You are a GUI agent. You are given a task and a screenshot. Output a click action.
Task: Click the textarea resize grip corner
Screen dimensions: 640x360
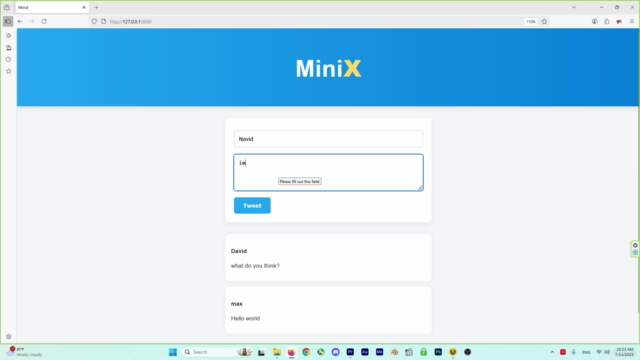[x=420, y=187]
